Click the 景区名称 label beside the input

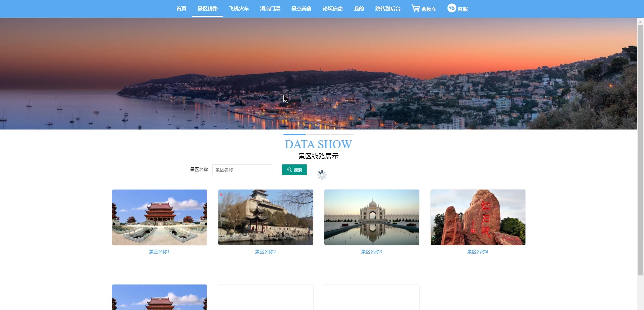click(199, 169)
